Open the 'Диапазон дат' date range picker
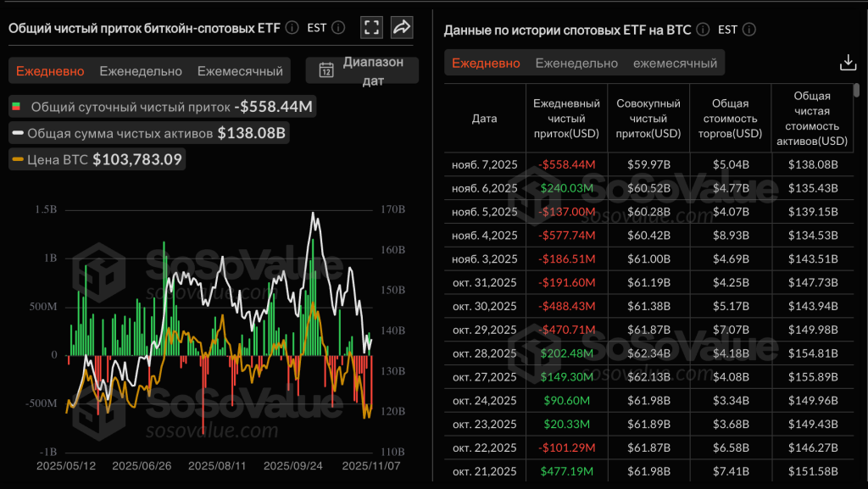 click(x=362, y=71)
